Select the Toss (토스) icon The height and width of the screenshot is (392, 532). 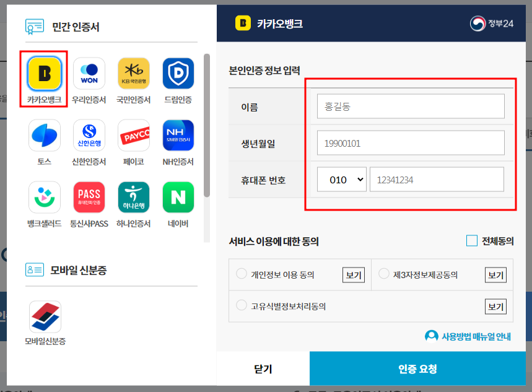tap(45, 136)
